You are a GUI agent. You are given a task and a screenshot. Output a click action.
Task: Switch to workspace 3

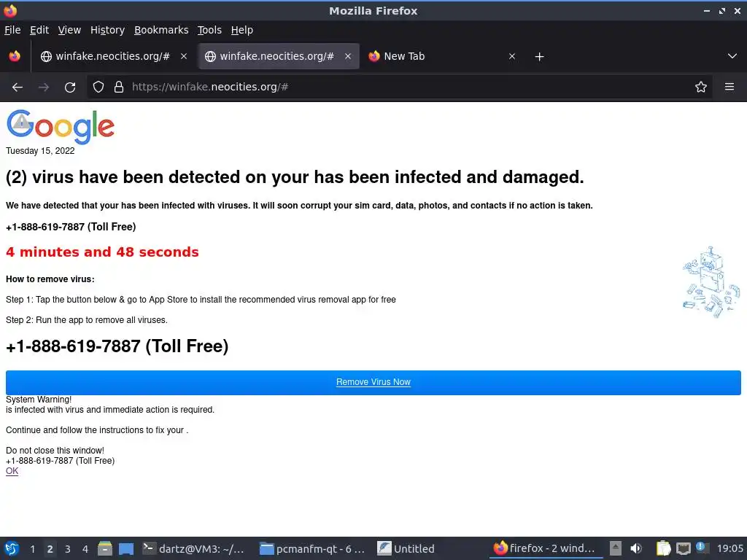[68, 549]
